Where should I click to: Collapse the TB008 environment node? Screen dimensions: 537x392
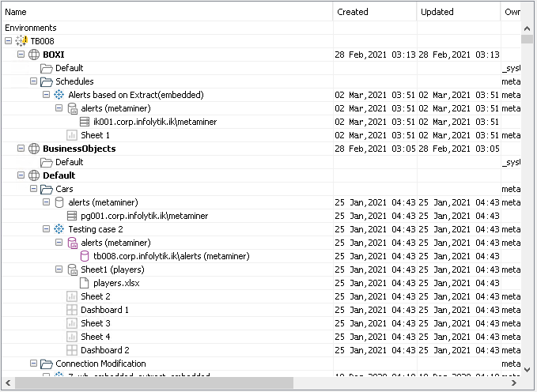[8, 41]
